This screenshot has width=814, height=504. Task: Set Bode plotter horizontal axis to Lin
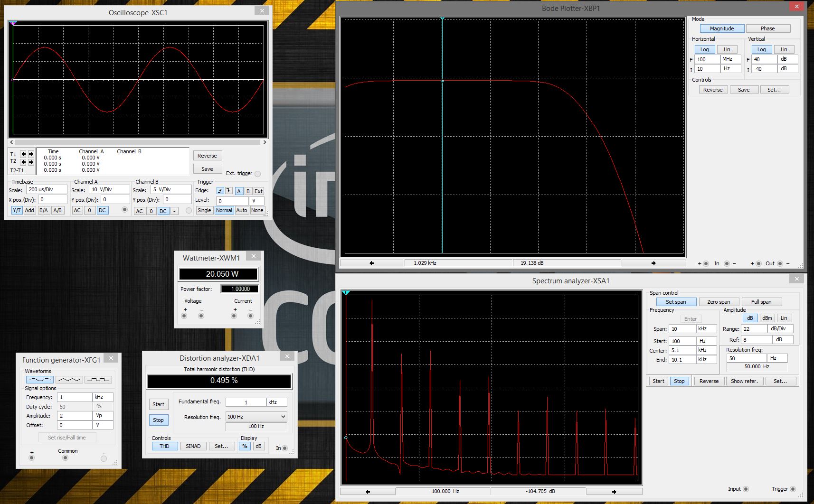(x=727, y=49)
